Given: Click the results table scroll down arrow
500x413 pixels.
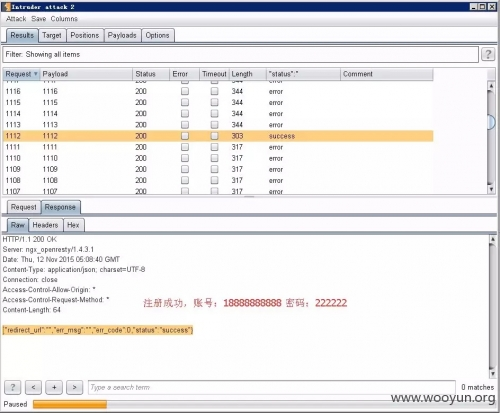Looking at the screenshot, I should click(491, 189).
